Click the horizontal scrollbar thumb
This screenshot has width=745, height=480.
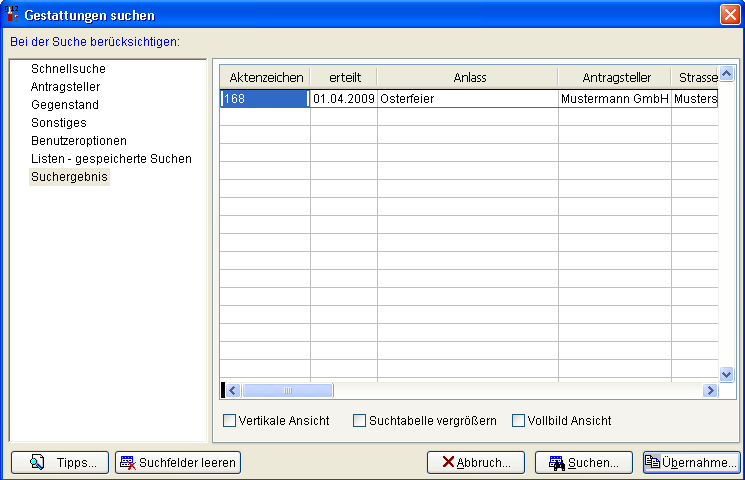[x=287, y=391]
